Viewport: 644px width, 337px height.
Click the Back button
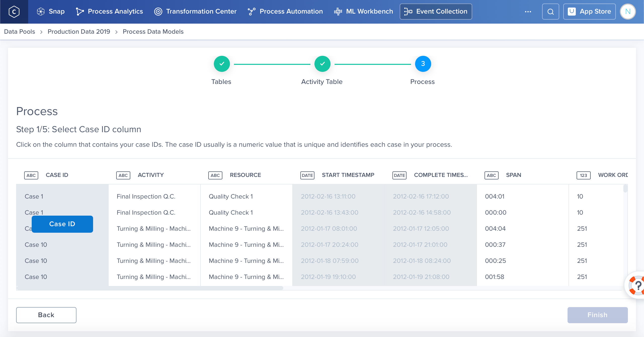pyautogui.click(x=46, y=315)
